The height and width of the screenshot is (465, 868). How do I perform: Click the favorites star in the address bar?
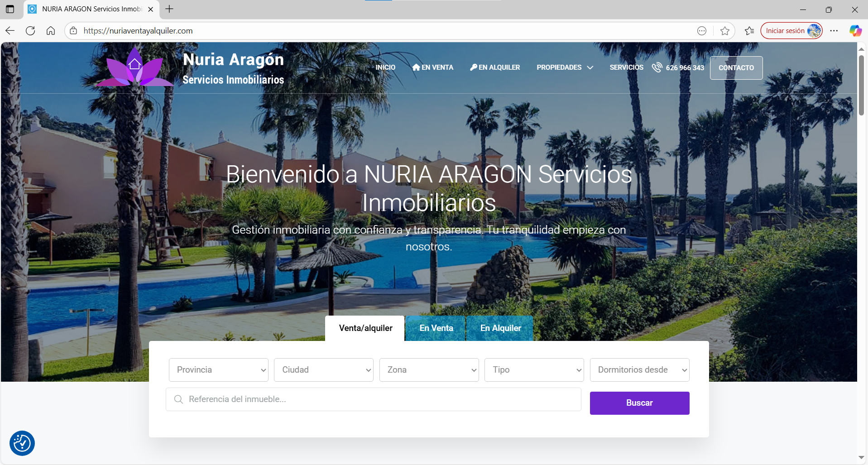(725, 30)
